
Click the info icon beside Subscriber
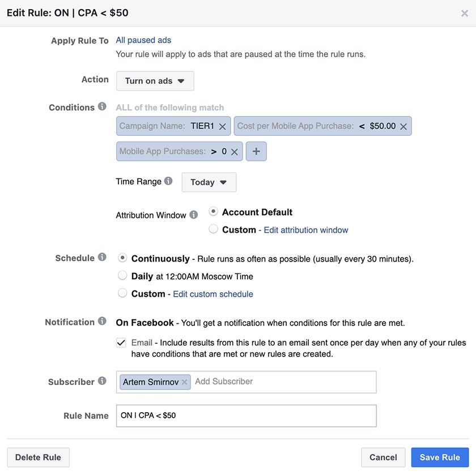(x=102, y=381)
